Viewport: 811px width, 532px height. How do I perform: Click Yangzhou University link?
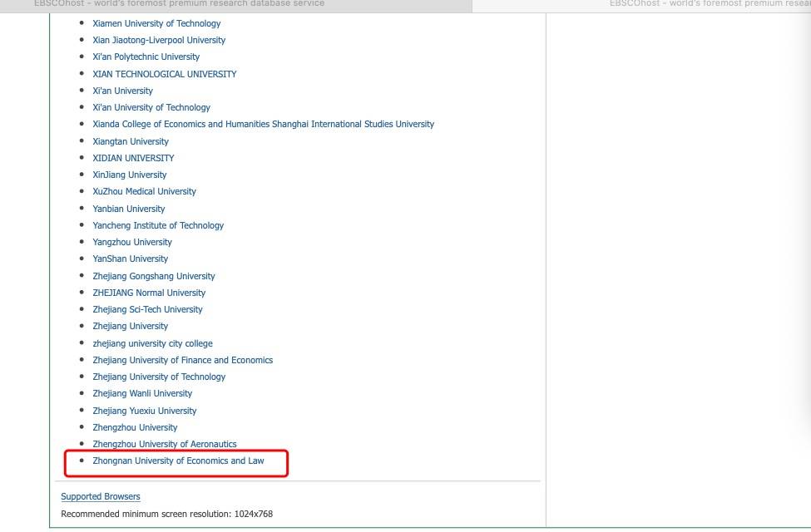tap(132, 242)
